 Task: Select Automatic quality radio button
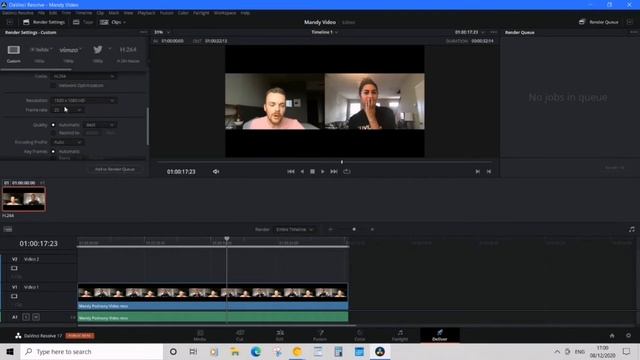point(53,125)
